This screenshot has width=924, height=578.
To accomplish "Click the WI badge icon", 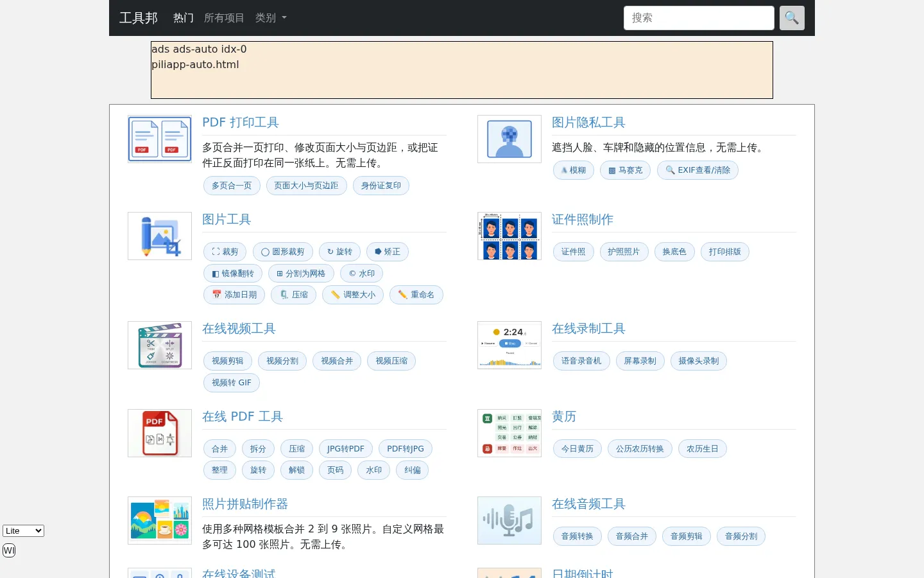I will click(9, 550).
